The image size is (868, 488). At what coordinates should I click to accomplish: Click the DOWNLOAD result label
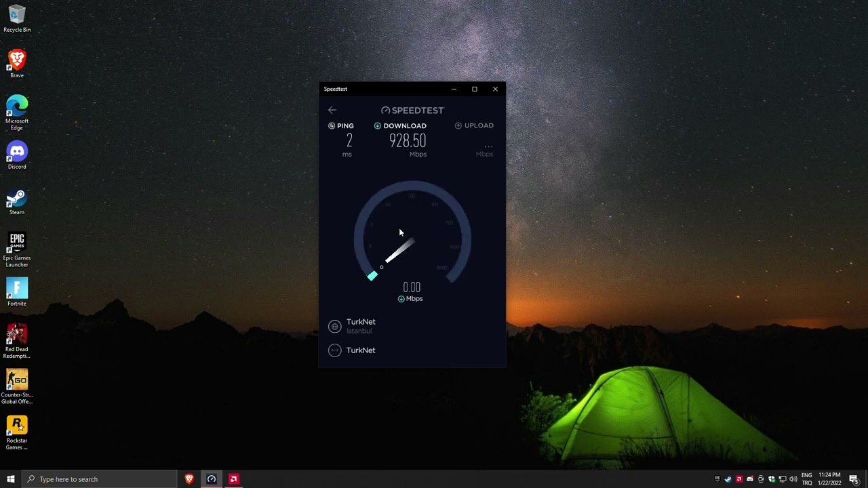[x=405, y=125]
